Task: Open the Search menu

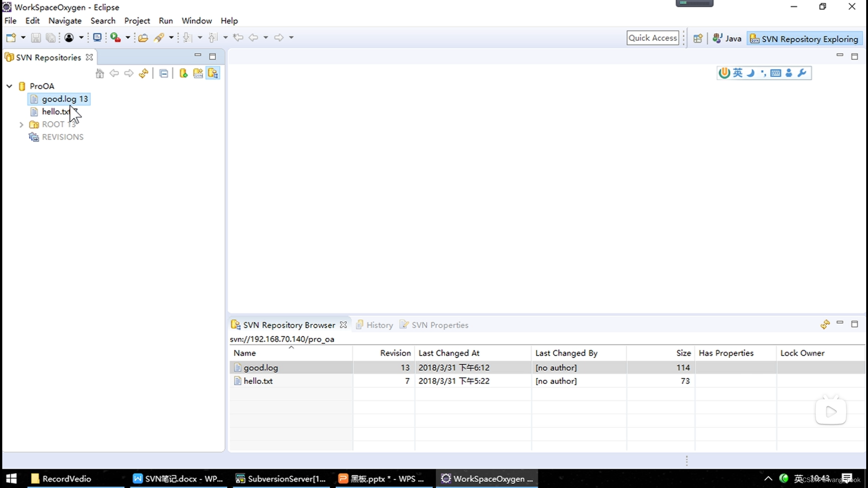Action: tap(103, 21)
